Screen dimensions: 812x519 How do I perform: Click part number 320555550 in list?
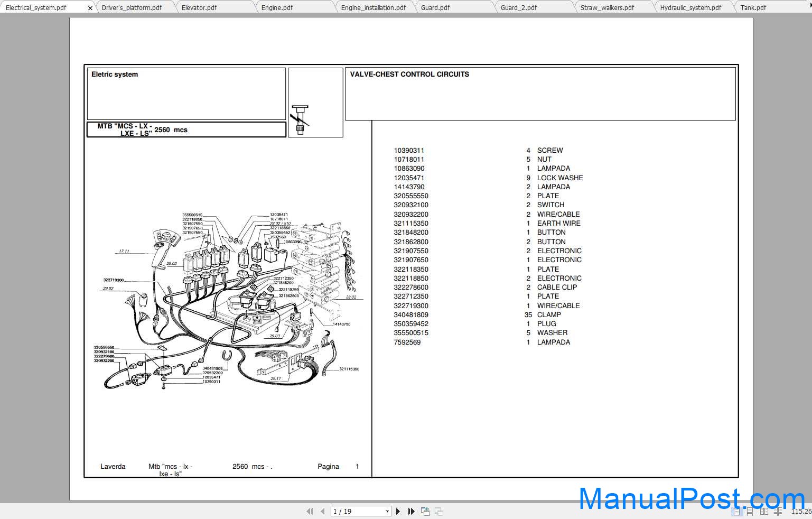411,196
